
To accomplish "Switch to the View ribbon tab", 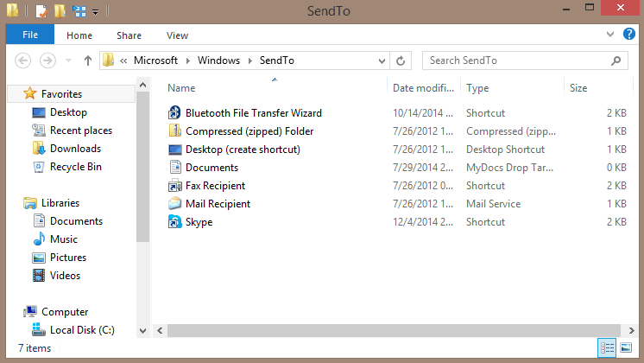I will (x=178, y=35).
